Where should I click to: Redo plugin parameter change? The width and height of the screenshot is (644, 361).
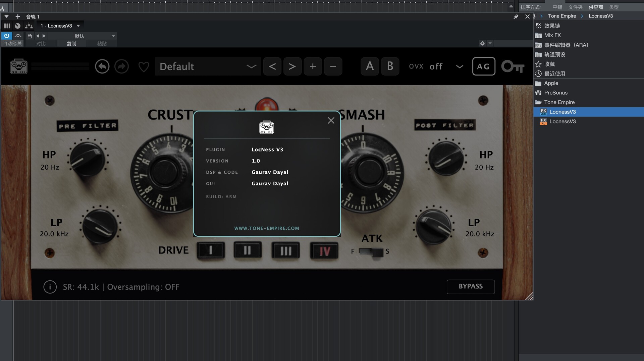click(121, 66)
